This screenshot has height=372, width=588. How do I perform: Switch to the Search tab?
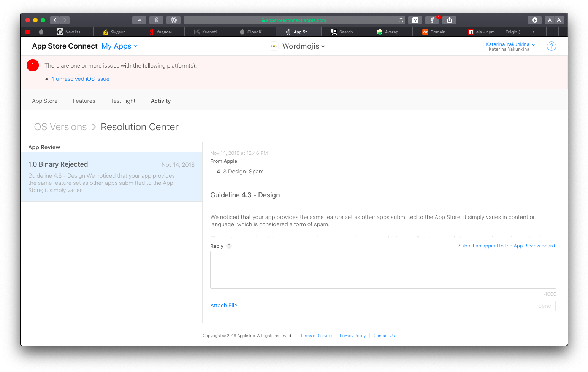tap(344, 32)
